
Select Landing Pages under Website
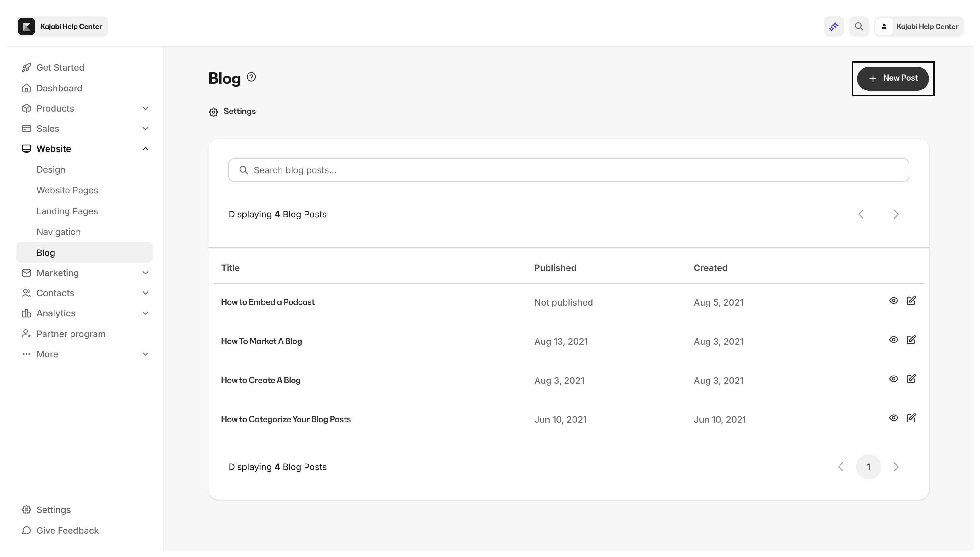(67, 211)
